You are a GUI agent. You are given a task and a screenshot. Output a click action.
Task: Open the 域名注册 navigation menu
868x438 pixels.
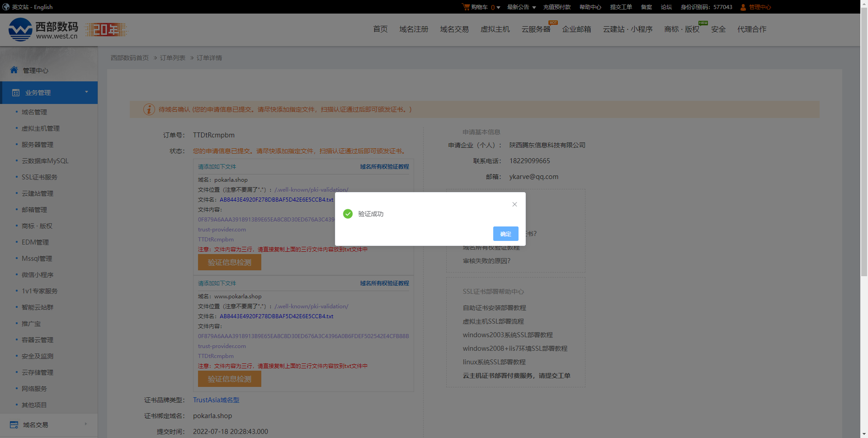point(414,29)
